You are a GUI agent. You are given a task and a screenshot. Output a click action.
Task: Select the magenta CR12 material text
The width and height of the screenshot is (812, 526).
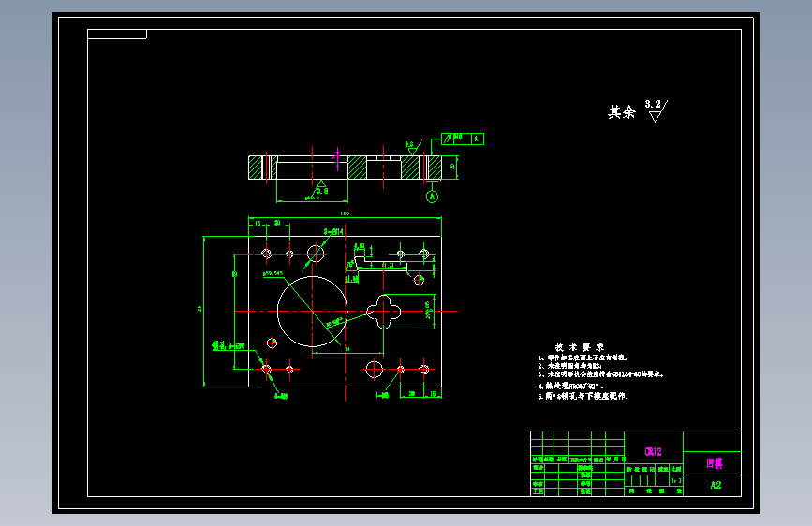653,451
